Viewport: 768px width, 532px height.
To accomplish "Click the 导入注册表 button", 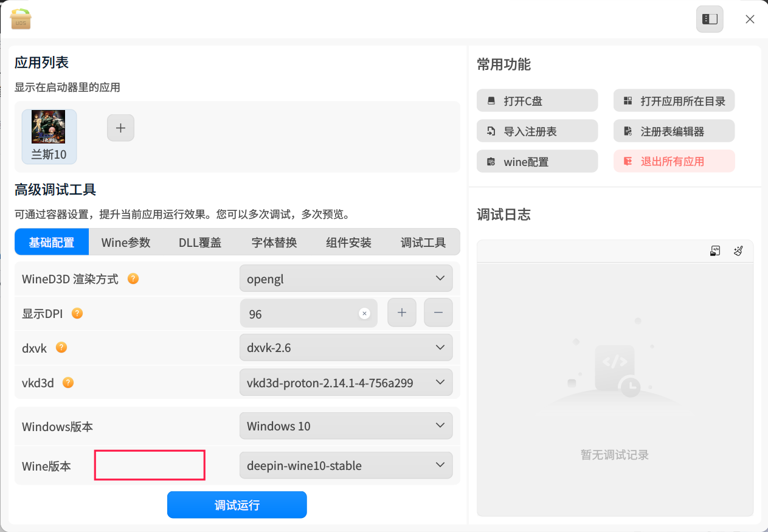I will tap(537, 131).
